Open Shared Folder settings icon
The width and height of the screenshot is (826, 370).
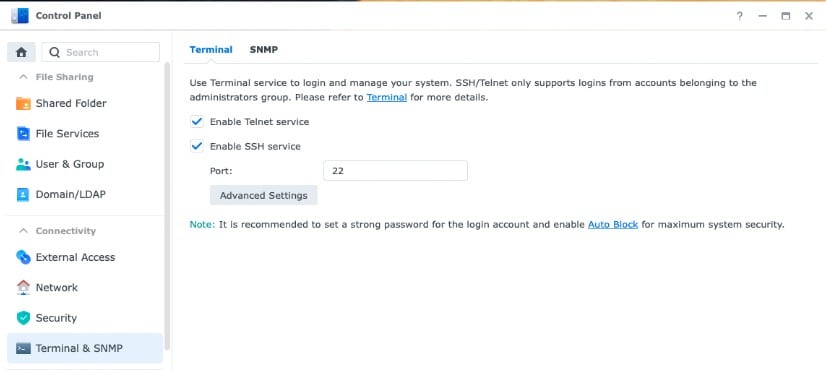23,103
